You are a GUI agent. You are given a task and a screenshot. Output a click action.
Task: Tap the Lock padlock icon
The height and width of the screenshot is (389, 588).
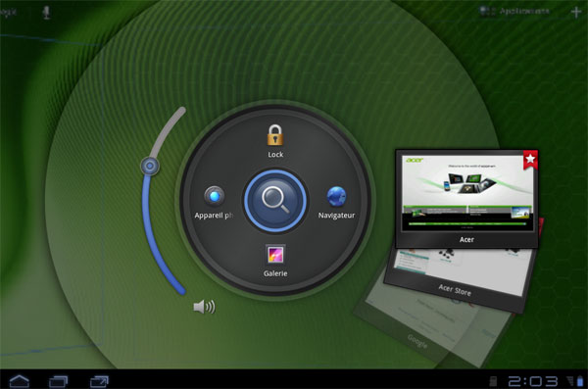275,135
